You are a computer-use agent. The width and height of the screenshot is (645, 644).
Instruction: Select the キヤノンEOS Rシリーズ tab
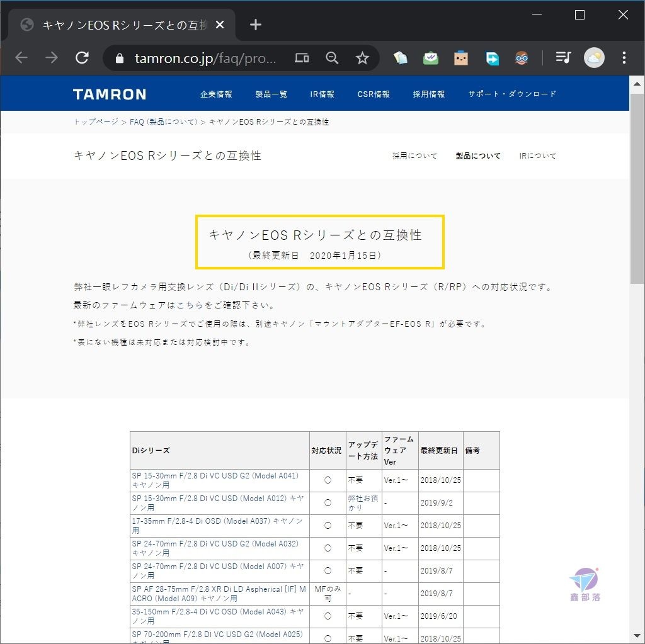pyautogui.click(x=122, y=25)
